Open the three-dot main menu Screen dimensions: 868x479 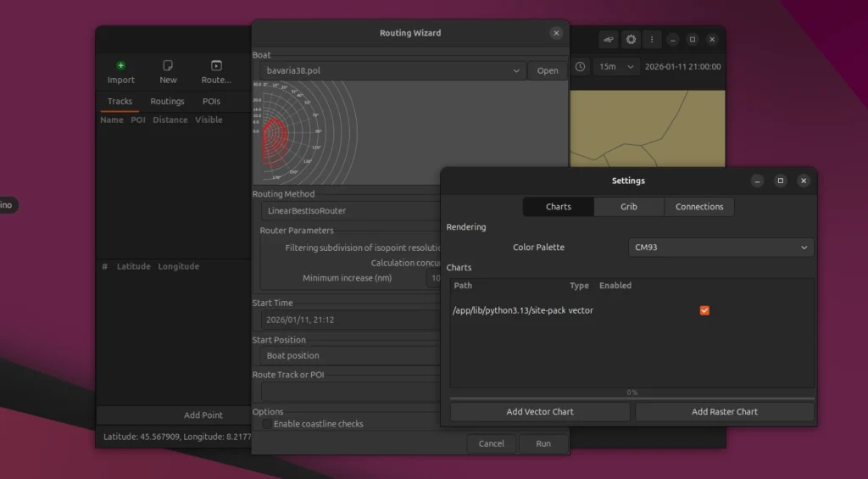point(651,40)
